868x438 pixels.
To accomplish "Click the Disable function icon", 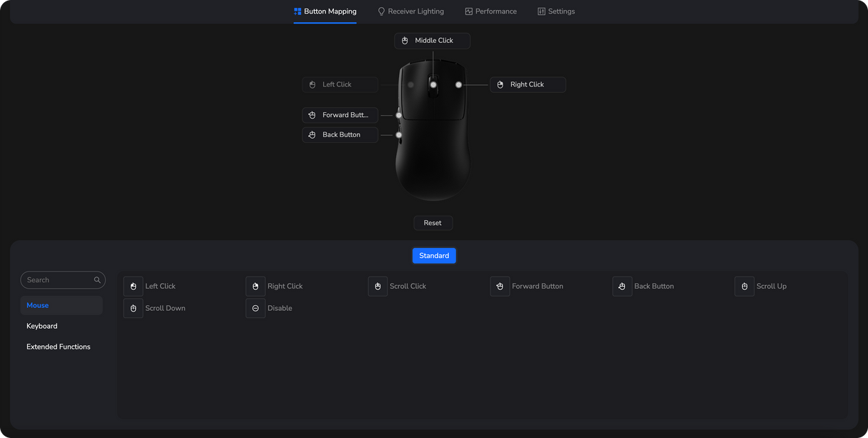I will [255, 309].
